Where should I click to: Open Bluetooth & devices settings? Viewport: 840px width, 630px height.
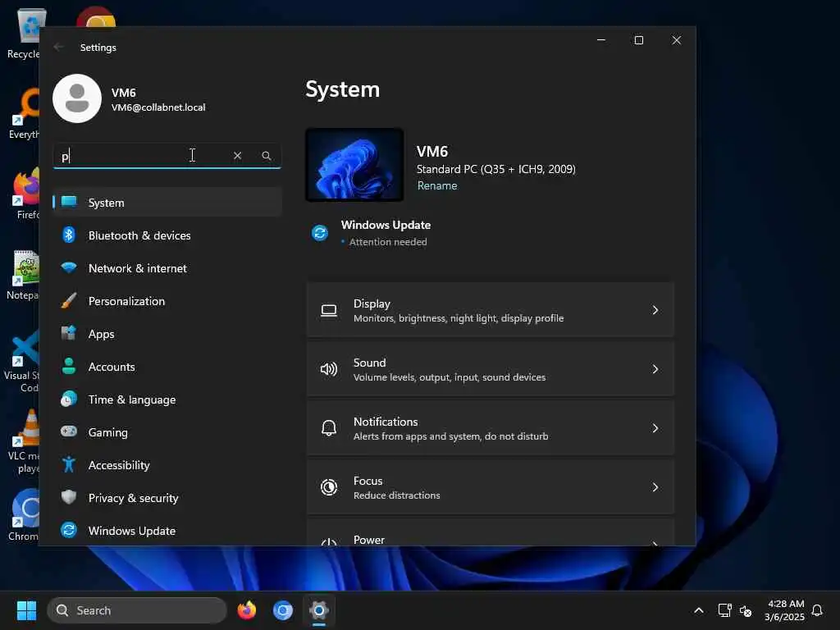tap(167, 235)
